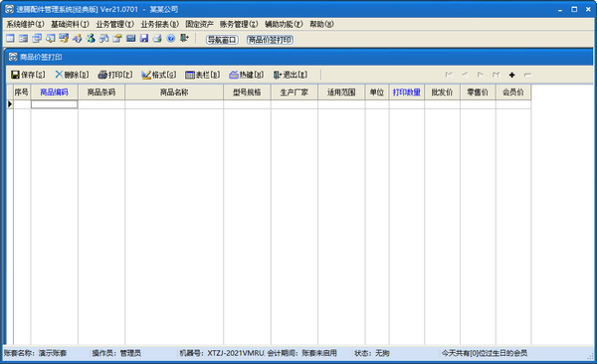This screenshot has height=364, width=597.
Task: Click the dark blue card toolbar icon
Action: pos(130,39)
